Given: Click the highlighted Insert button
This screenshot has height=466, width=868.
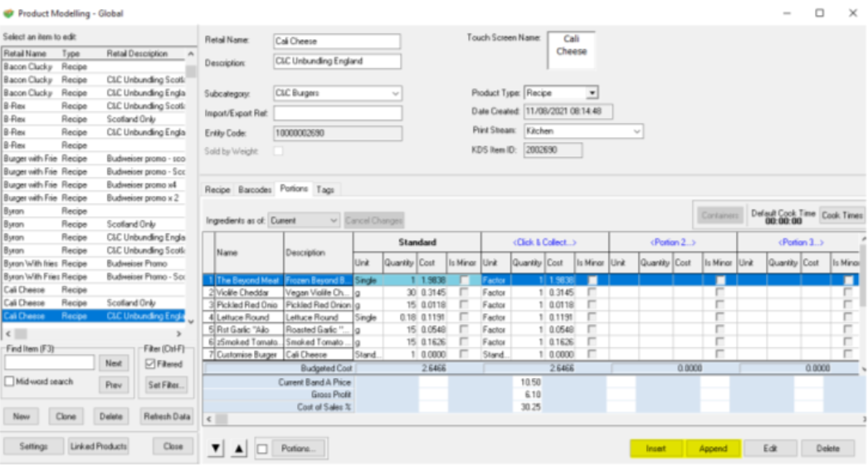Looking at the screenshot, I should [x=656, y=449].
